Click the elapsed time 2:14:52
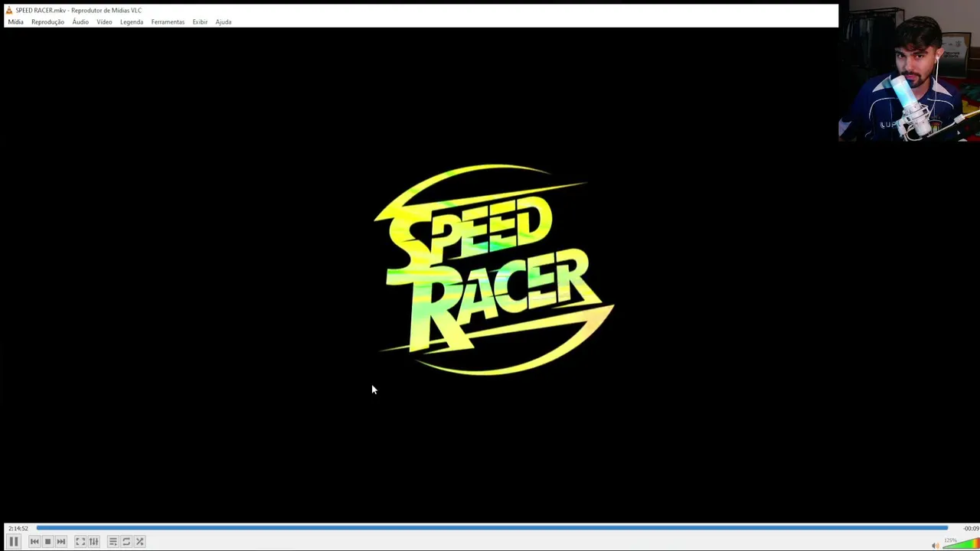980x551 pixels. tap(18, 529)
